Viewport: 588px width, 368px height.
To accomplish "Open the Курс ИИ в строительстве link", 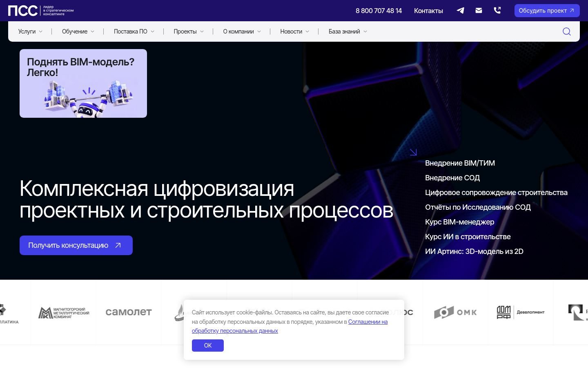I will coord(468,237).
